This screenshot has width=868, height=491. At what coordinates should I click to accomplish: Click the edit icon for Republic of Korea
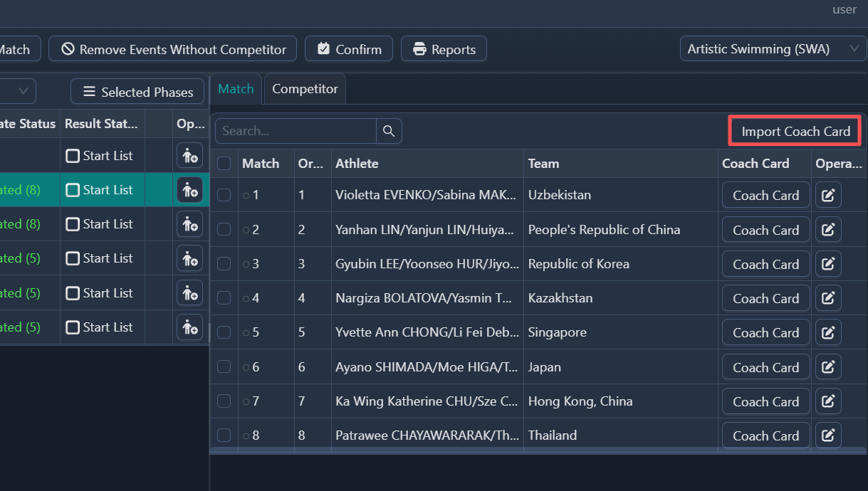[828, 264]
